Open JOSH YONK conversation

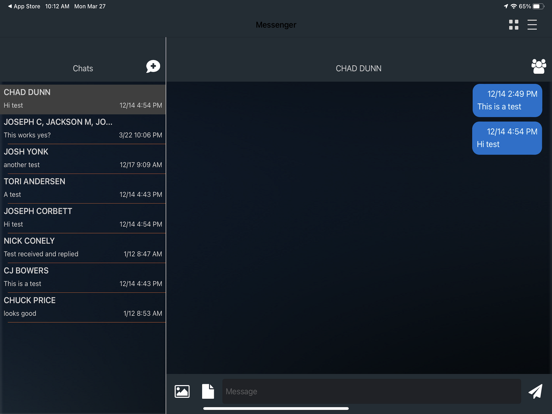point(83,158)
